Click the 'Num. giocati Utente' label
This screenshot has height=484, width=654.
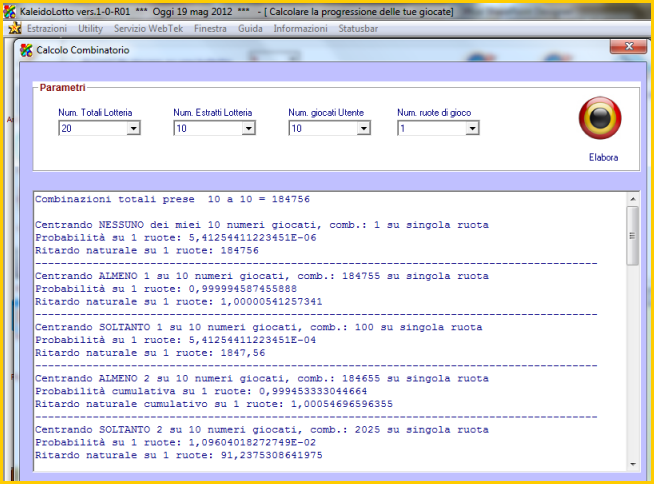tap(326, 113)
